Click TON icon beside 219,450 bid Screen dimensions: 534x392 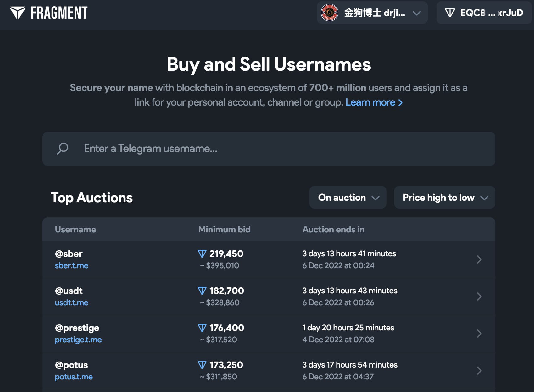pyautogui.click(x=202, y=254)
